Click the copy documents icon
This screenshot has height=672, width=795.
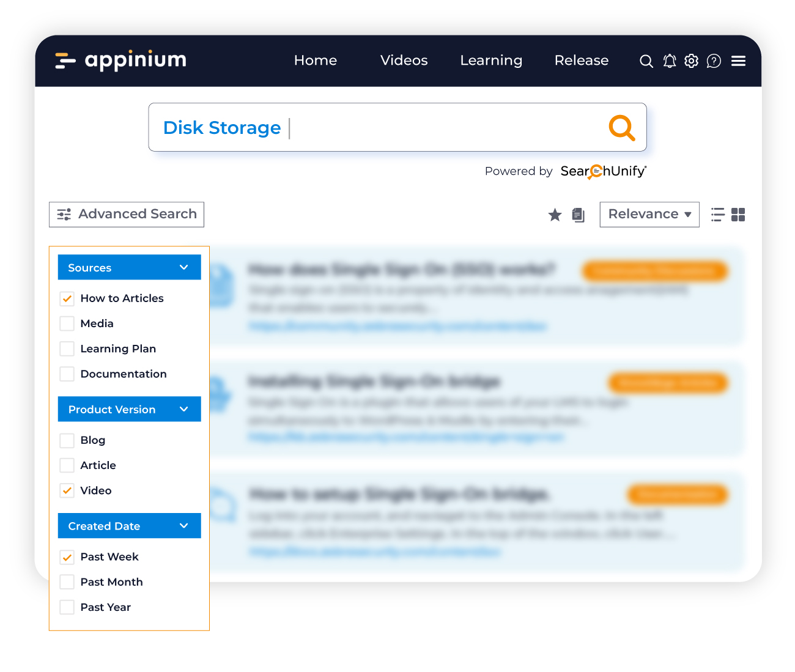point(579,215)
